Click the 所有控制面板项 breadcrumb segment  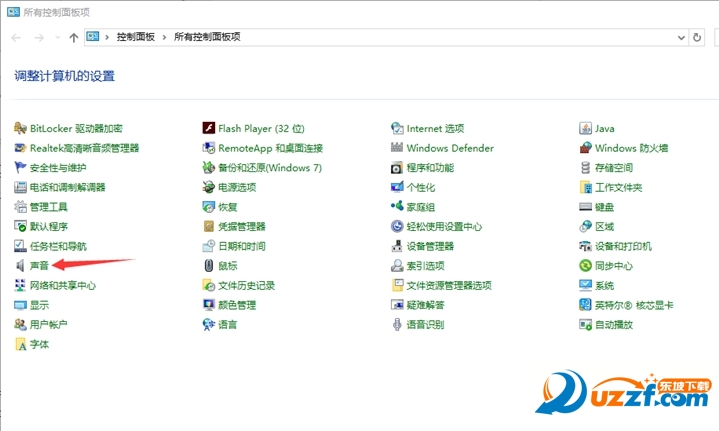[207, 37]
